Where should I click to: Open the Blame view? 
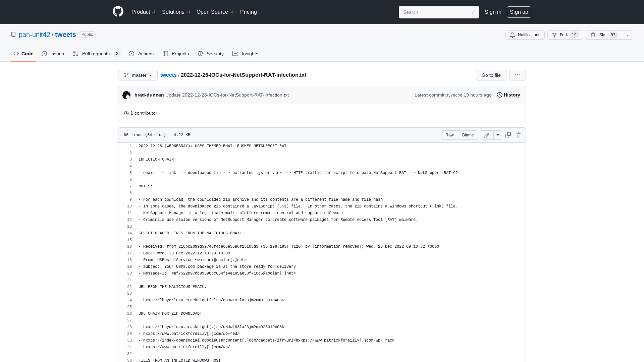coord(468,135)
